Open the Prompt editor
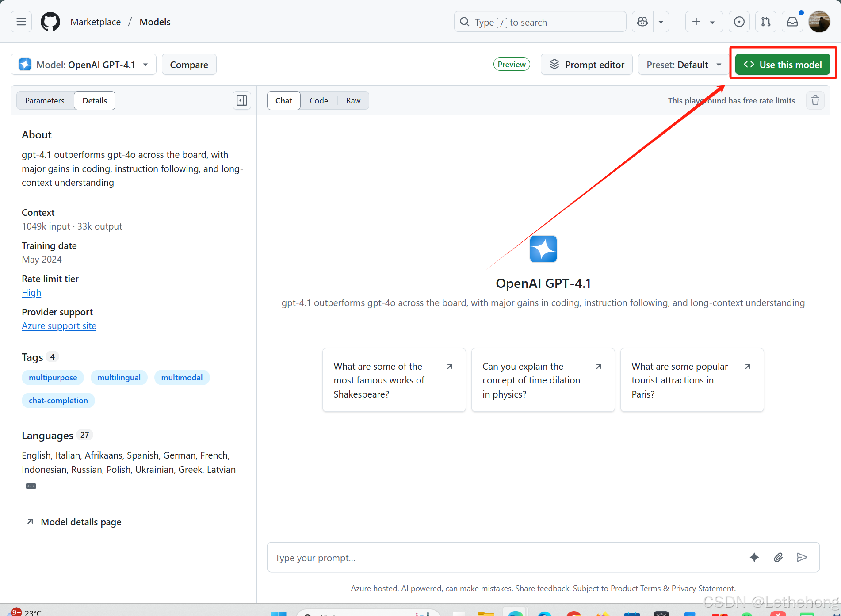This screenshot has height=616, width=841. pos(586,65)
